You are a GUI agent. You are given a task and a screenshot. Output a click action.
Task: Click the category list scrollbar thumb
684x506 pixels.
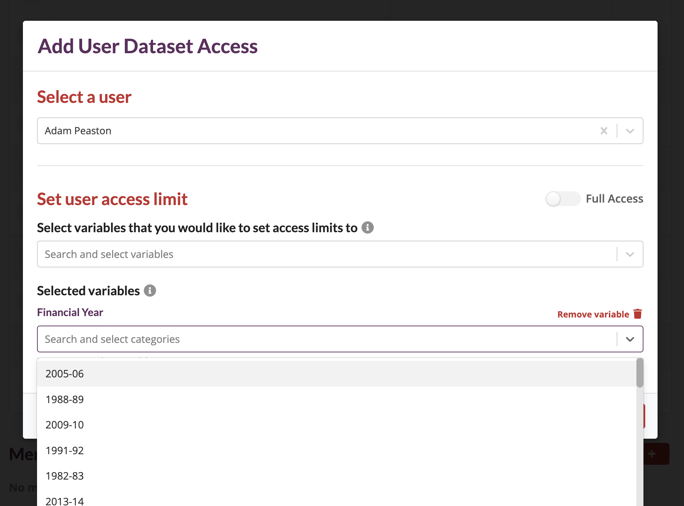pos(640,373)
